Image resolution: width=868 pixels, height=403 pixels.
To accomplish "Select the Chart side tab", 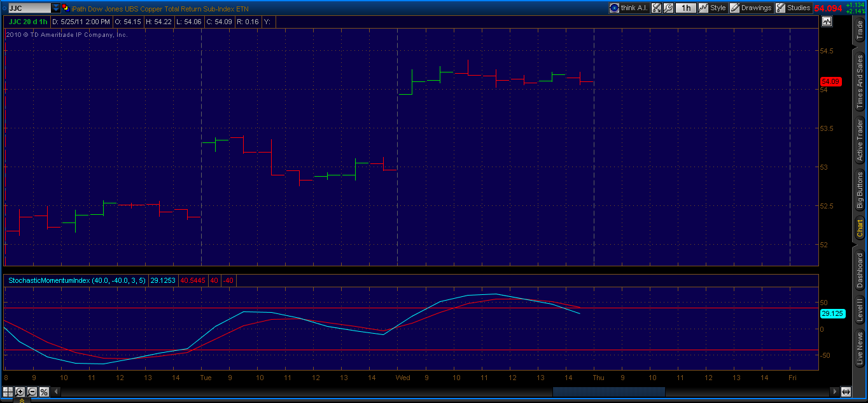I will 860,228.
